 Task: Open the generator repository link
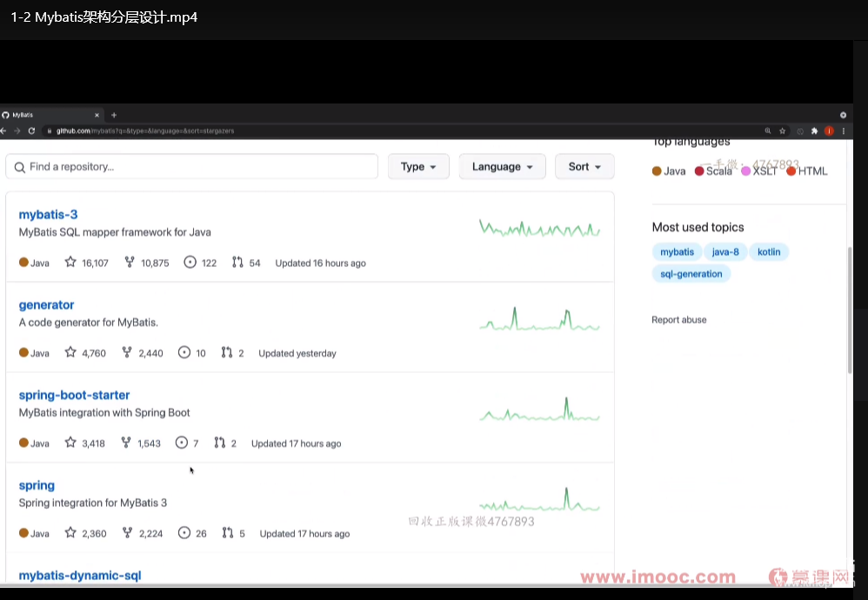point(46,305)
